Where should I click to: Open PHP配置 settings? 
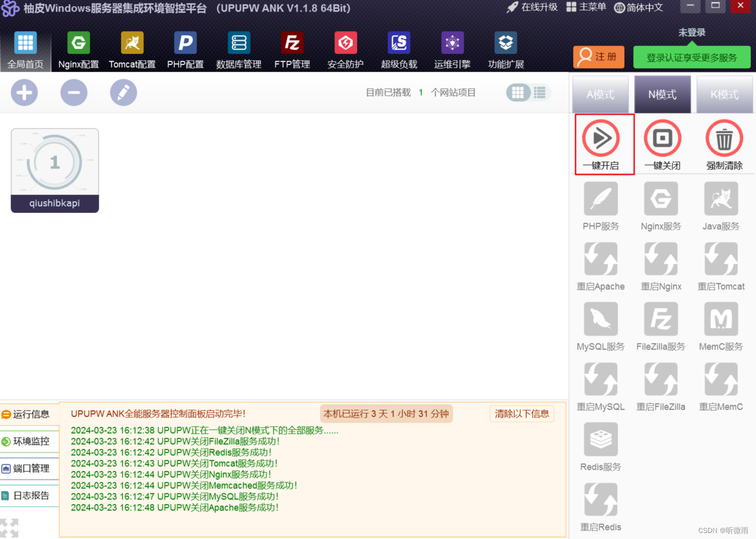185,50
